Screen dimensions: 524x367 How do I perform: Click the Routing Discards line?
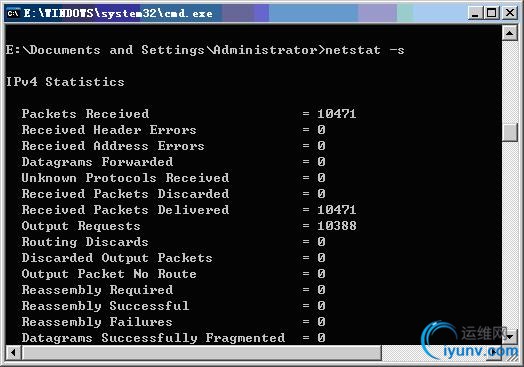point(174,242)
